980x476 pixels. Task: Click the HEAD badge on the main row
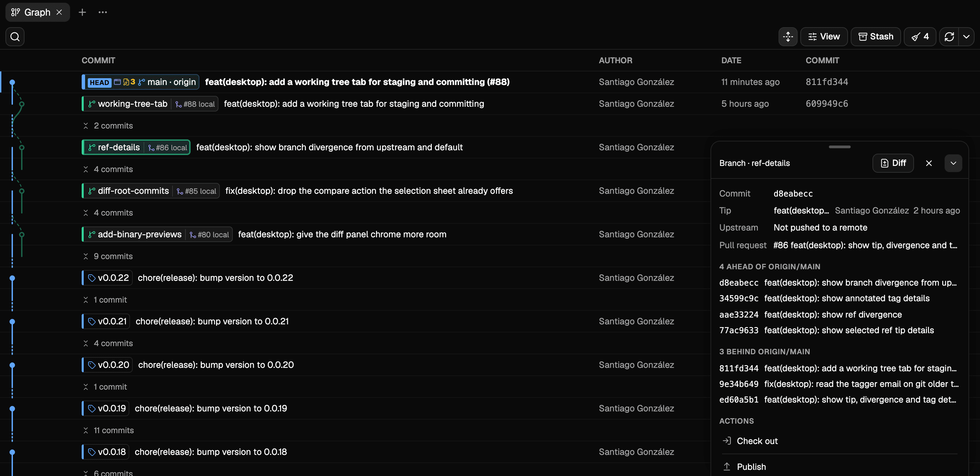click(x=99, y=82)
